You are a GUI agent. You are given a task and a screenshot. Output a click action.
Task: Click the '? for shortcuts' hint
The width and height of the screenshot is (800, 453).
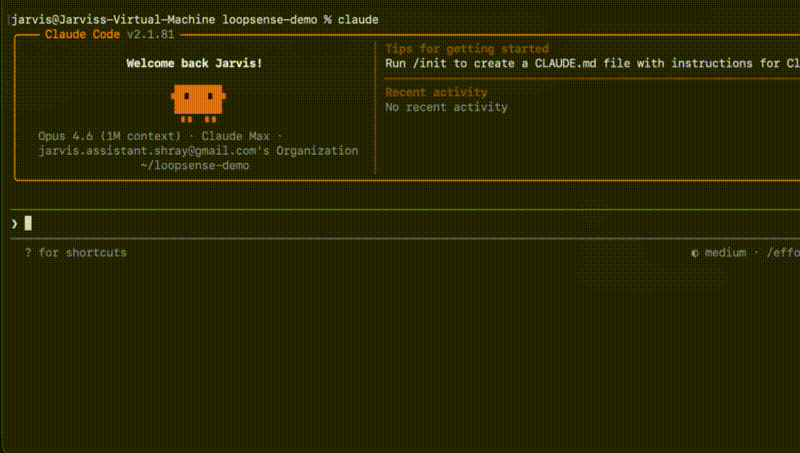(76, 253)
